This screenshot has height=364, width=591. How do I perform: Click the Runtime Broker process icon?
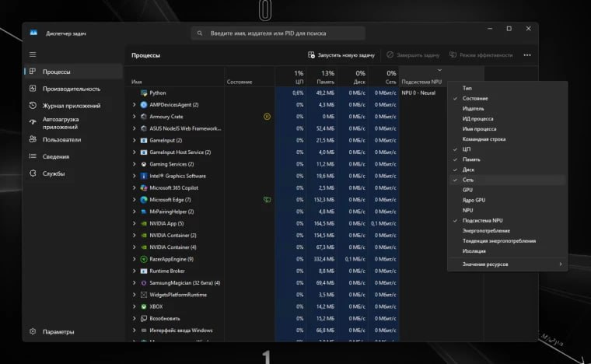144,271
